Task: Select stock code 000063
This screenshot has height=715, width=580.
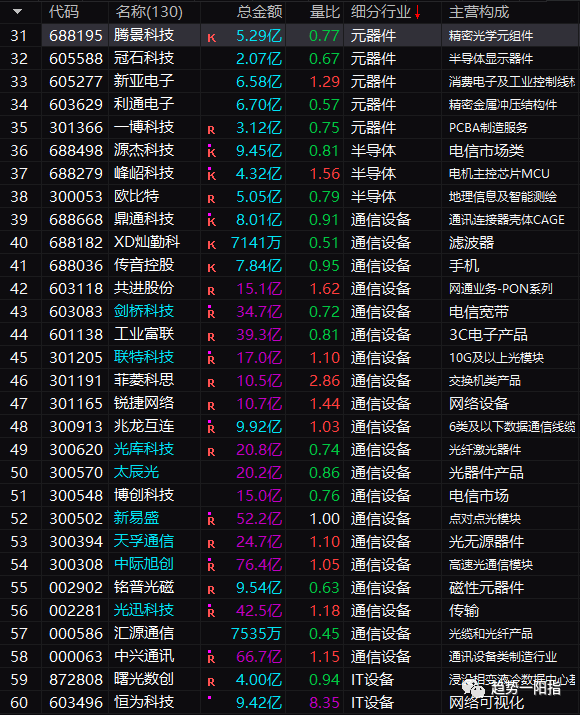Action: point(76,657)
